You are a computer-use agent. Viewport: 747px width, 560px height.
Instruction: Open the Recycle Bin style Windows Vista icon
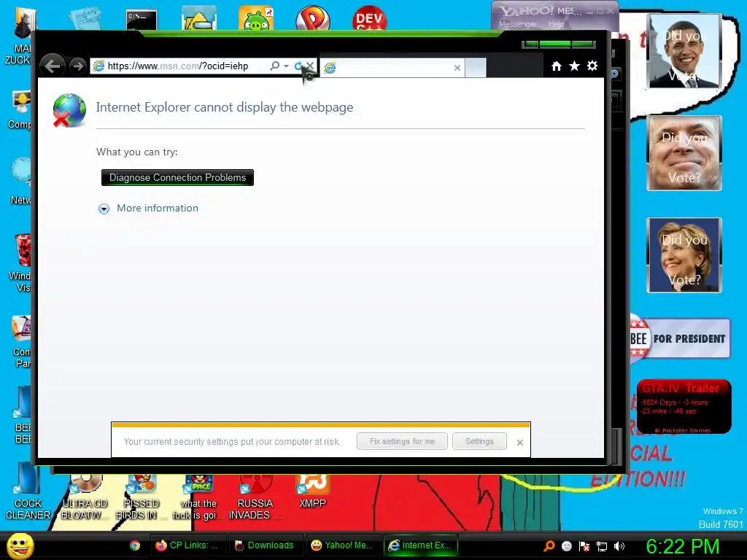[20, 262]
